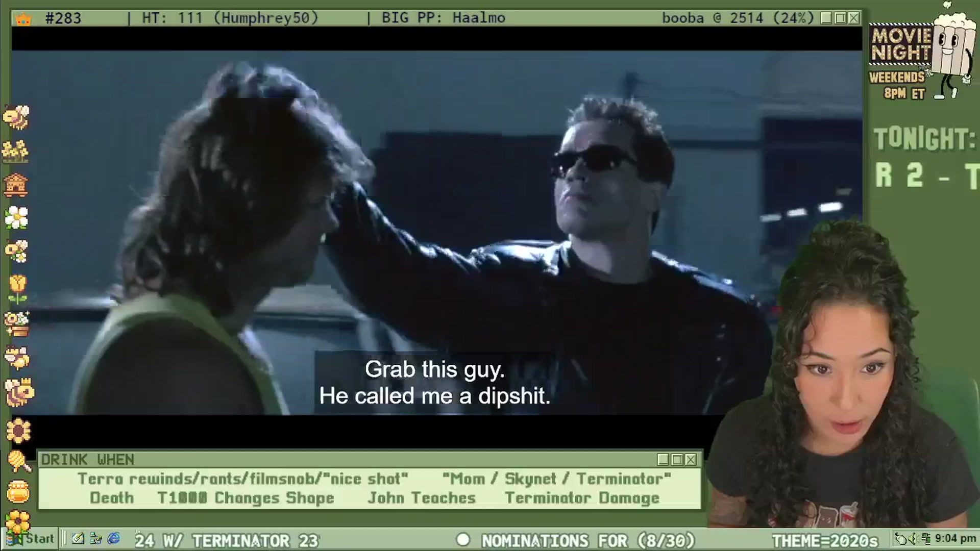
Task: Open Internet Explorer from quick launch
Action: click(113, 539)
